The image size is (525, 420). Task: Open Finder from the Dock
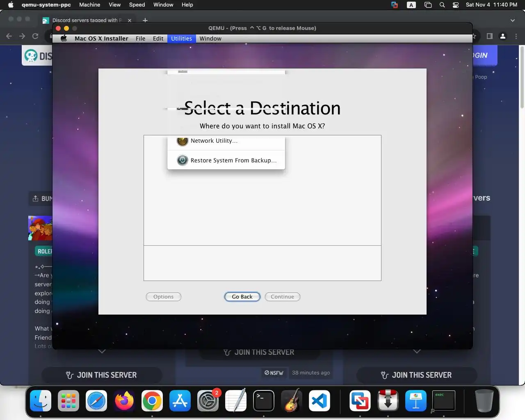41,401
